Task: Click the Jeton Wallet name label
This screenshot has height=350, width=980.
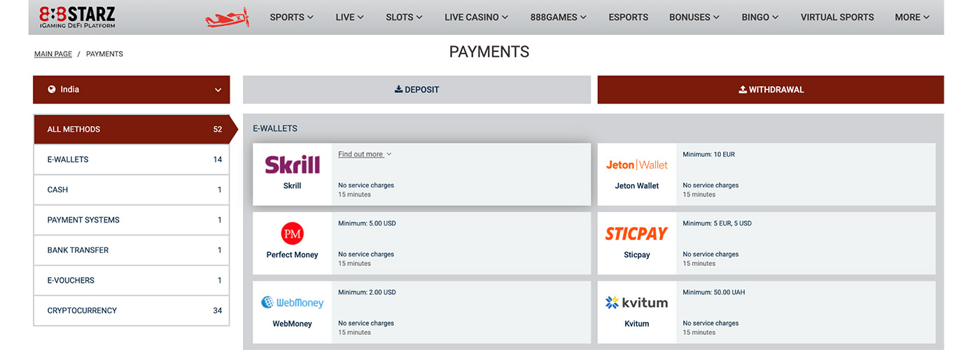Action: coord(637,185)
